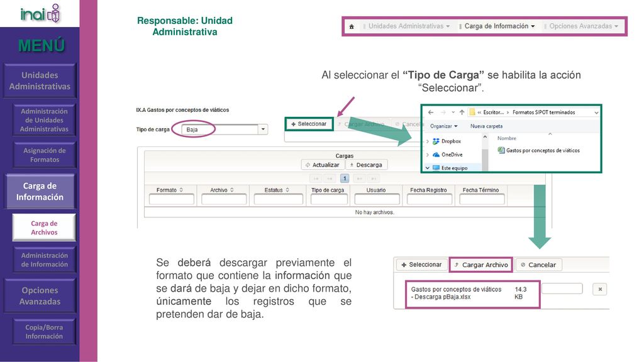This screenshot has height=362, width=644.
Task: Select Dropbox folder in file dialog
Action: click(x=447, y=141)
